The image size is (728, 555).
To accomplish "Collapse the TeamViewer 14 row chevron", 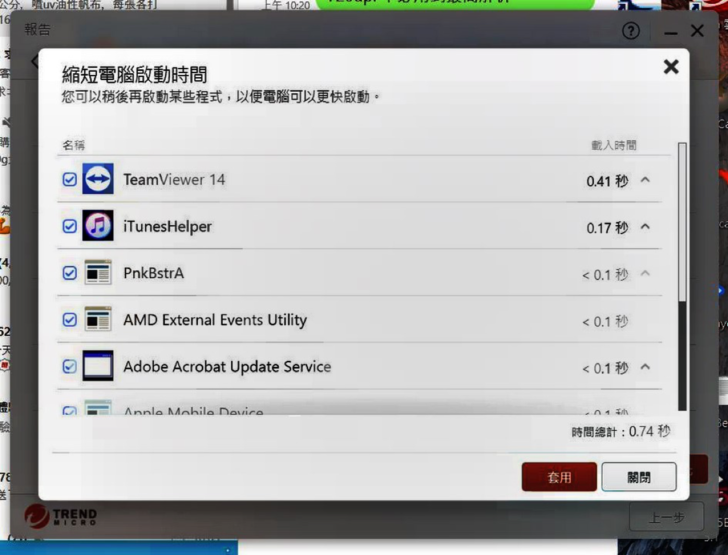I will [x=645, y=180].
